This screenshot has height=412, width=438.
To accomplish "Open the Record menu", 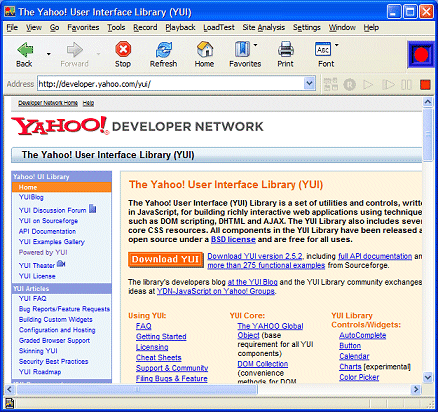I will (145, 28).
